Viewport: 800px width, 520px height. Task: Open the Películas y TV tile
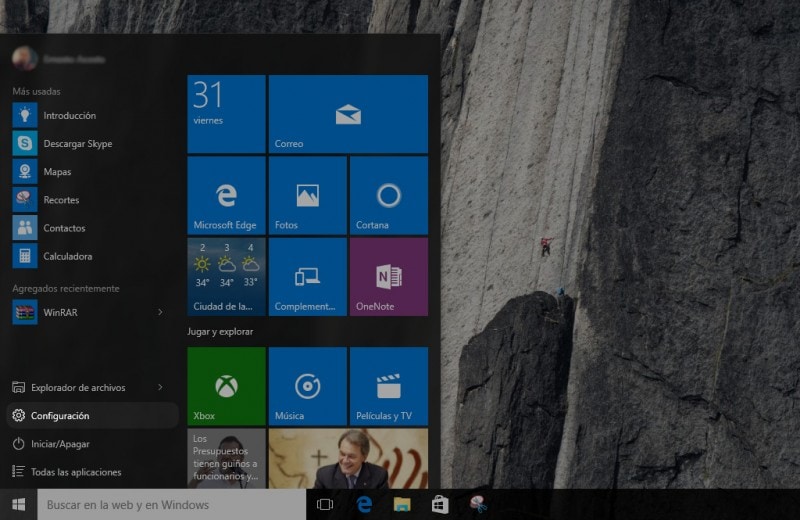coord(389,386)
